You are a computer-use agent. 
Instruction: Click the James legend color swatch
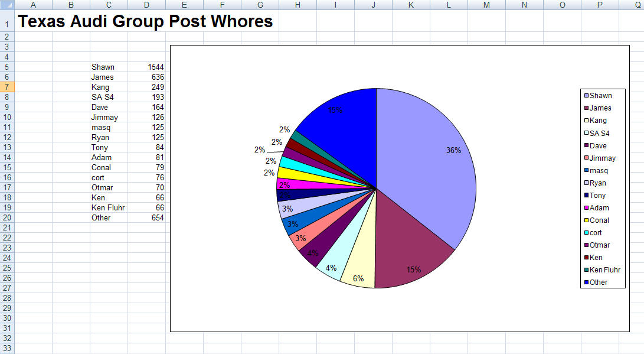pos(587,108)
